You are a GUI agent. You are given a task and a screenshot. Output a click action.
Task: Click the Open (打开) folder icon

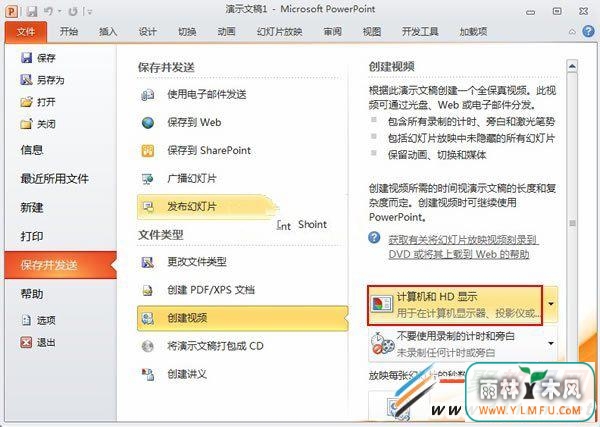click(26, 102)
